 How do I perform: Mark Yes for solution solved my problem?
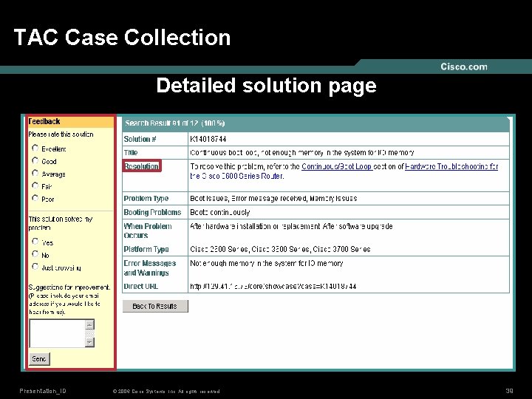(x=35, y=241)
